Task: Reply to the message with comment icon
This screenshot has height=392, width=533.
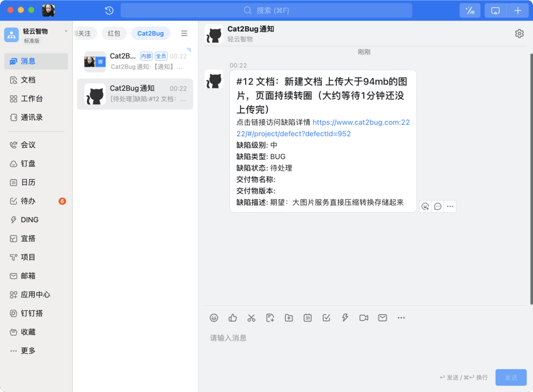Action: tap(438, 206)
